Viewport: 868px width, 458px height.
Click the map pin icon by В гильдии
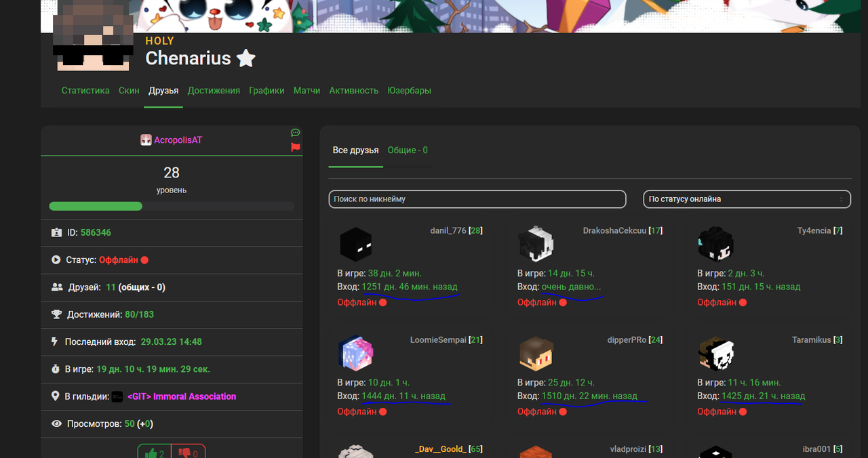tap(56, 396)
